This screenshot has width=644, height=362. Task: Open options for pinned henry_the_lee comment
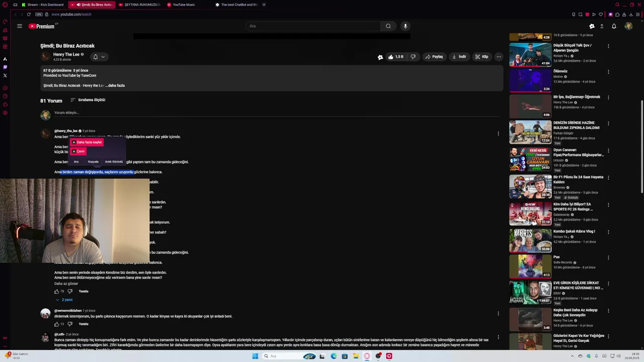(x=498, y=134)
